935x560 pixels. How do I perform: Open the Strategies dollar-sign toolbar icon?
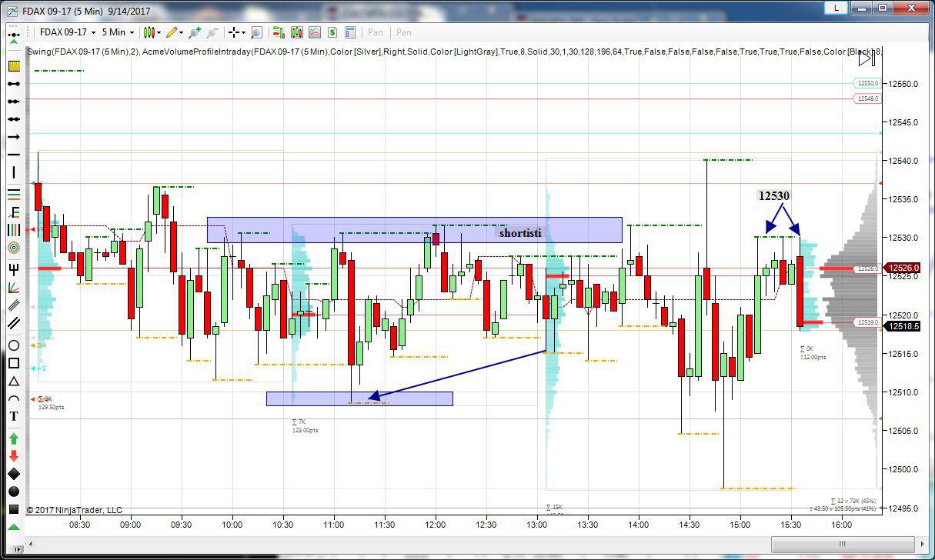pyautogui.click(x=332, y=32)
